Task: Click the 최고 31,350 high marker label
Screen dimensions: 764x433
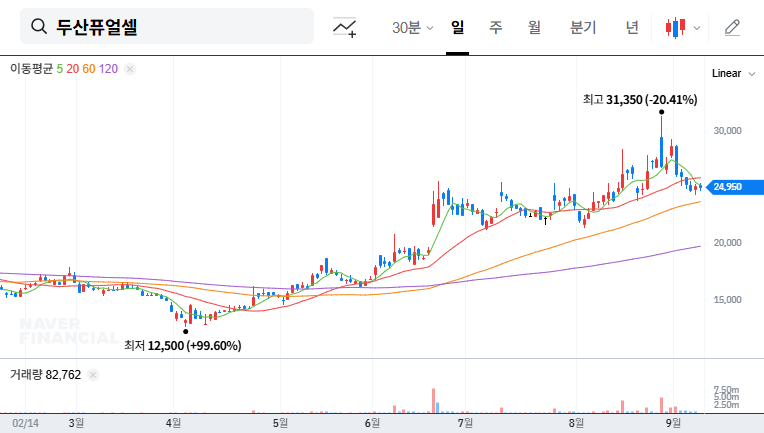Action: point(640,100)
